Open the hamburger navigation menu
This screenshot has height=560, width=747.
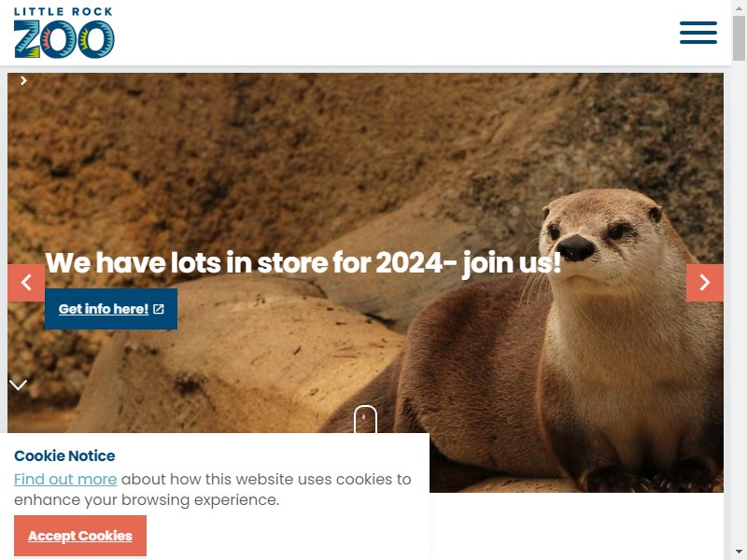click(x=698, y=33)
